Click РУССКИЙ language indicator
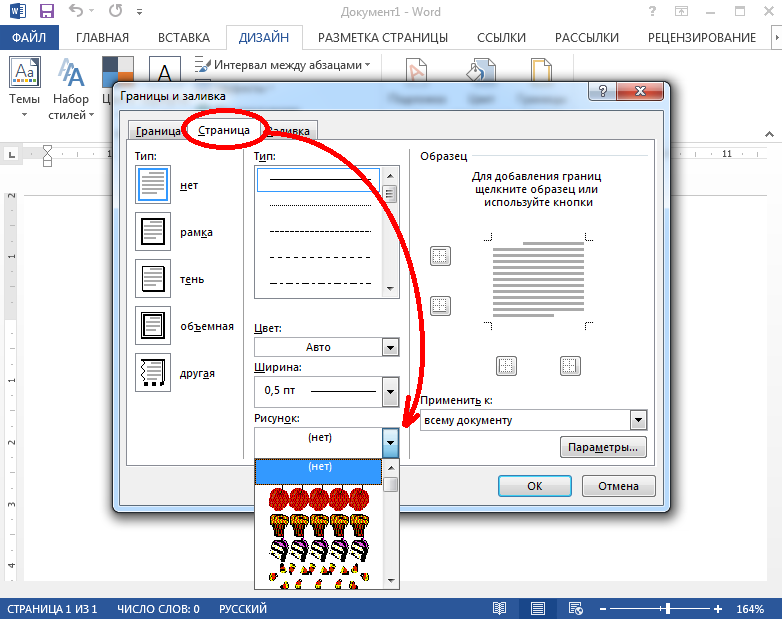The width and height of the screenshot is (782, 619). click(x=243, y=609)
